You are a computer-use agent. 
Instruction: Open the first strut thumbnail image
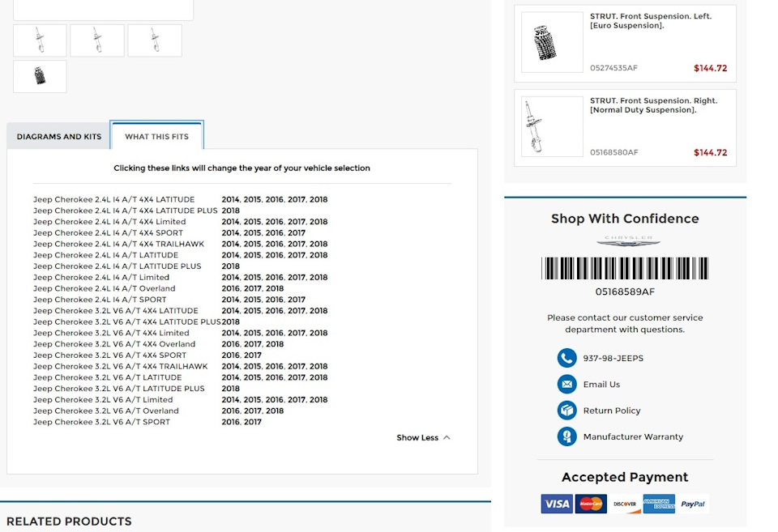point(40,40)
